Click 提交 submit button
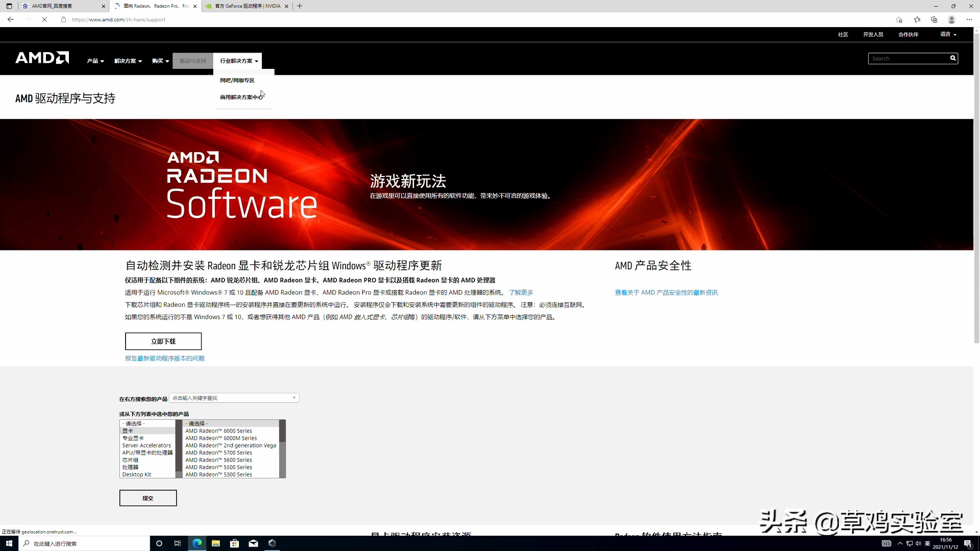 point(148,498)
